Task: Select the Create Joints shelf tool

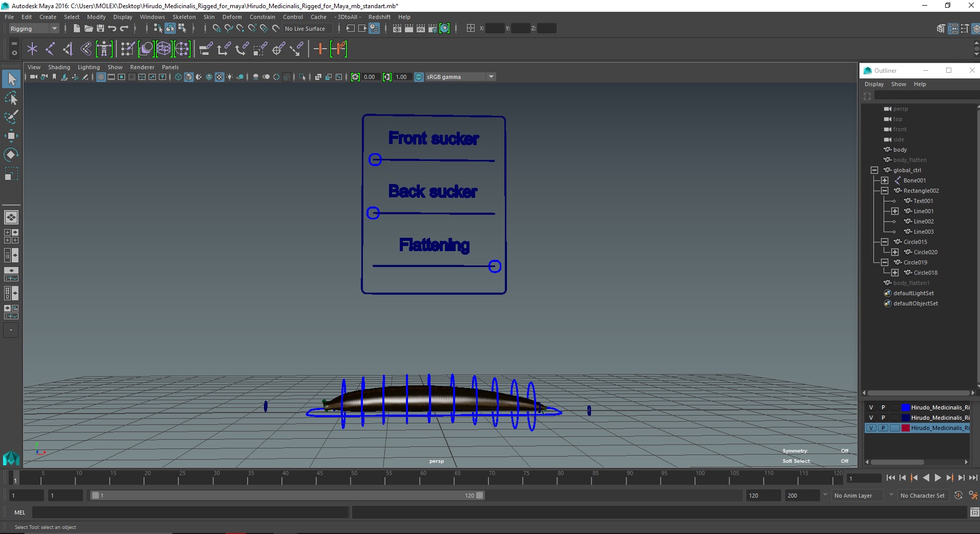Action: pos(50,49)
